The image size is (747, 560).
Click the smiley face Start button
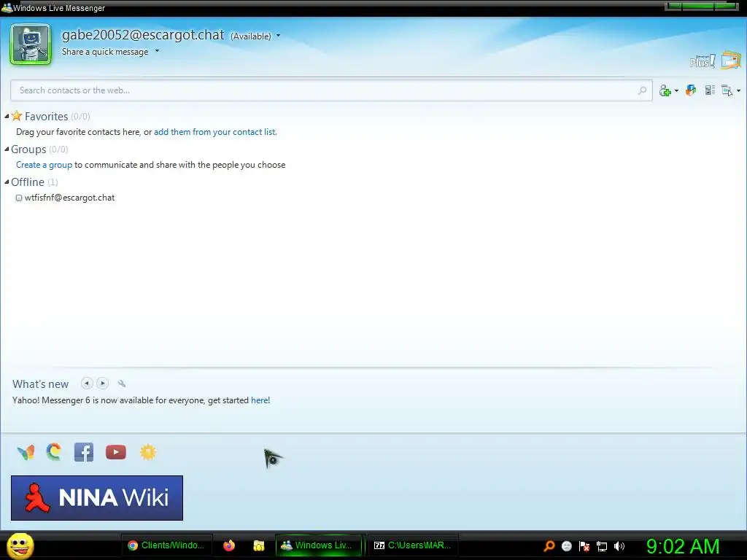[x=20, y=545]
